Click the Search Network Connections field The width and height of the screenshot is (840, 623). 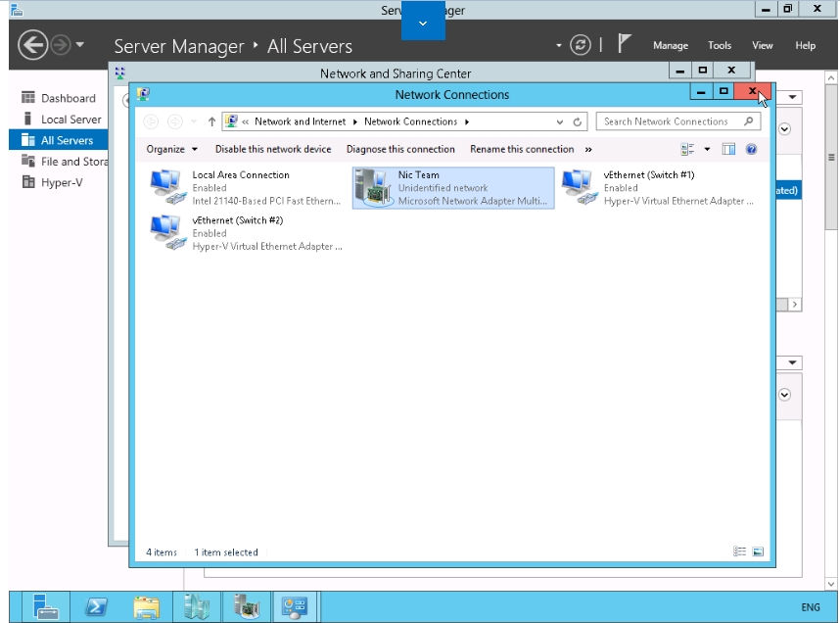click(x=678, y=121)
